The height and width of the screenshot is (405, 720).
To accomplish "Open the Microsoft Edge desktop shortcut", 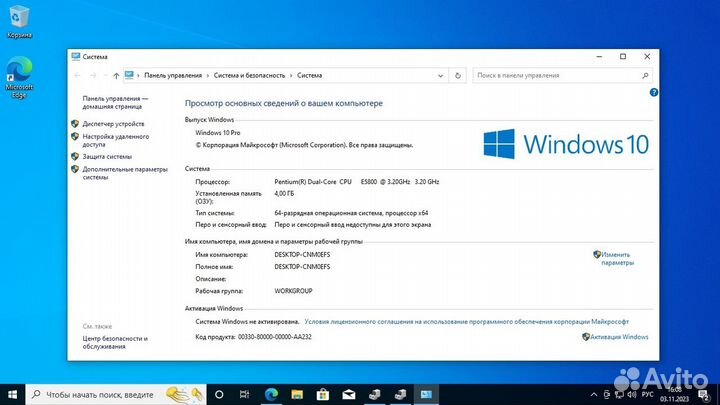I will [19, 77].
